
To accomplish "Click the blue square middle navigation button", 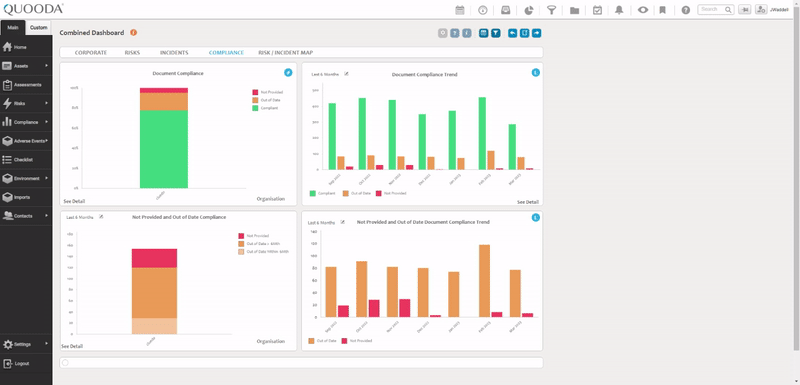I will (524, 33).
